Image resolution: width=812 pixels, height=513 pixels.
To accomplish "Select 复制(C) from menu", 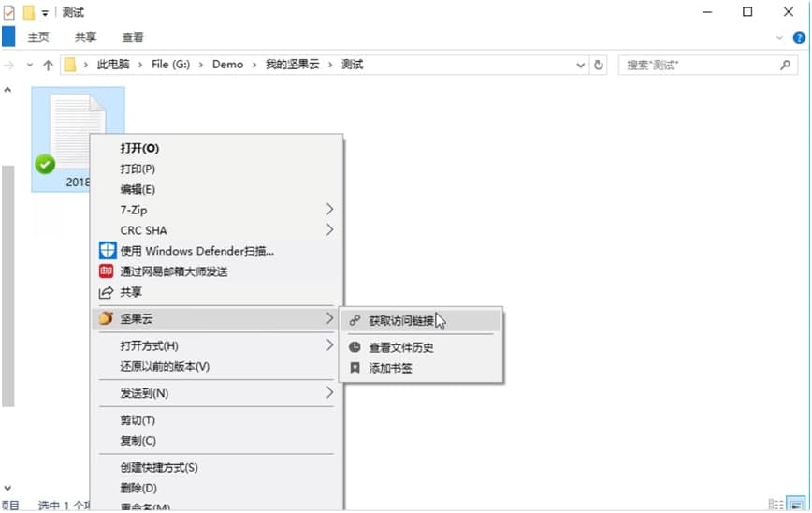I will tap(216, 441).
